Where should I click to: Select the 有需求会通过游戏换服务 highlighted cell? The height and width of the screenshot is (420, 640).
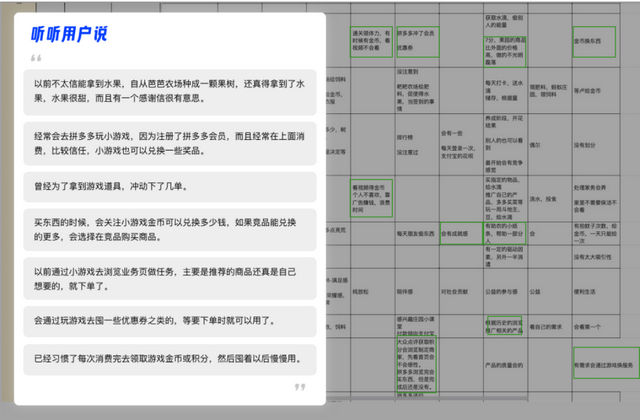click(606, 363)
